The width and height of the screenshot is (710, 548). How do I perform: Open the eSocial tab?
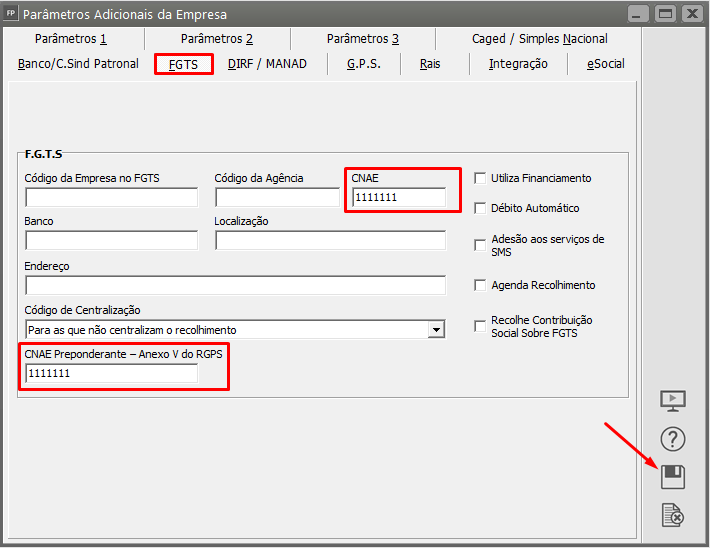click(x=605, y=64)
